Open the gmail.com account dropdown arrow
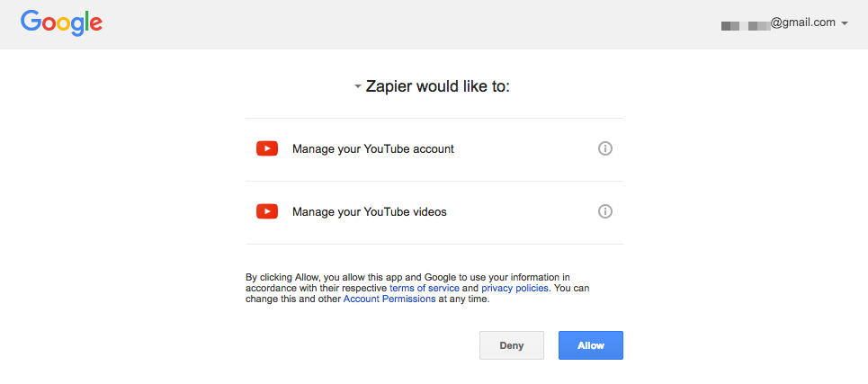The width and height of the screenshot is (868, 384). coord(845,23)
